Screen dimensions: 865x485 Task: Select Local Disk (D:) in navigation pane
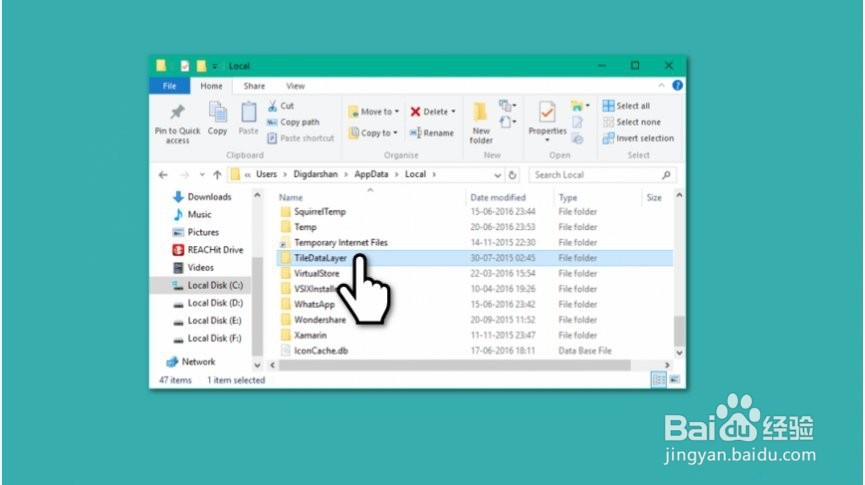[207, 303]
